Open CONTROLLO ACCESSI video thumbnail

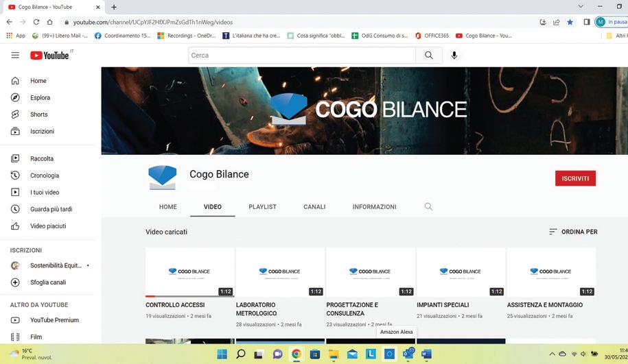point(190,272)
